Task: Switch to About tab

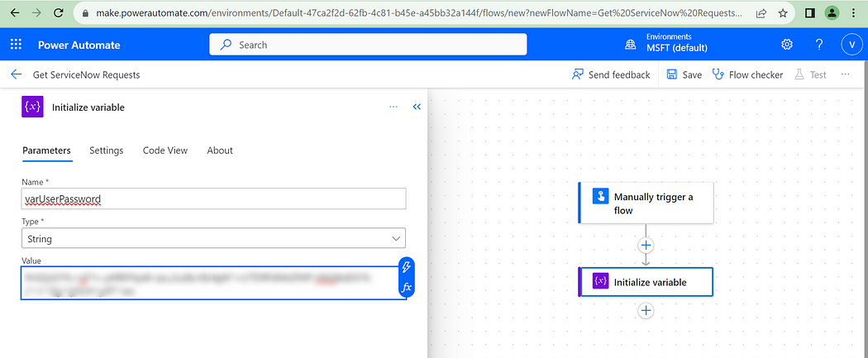Action: pos(220,150)
